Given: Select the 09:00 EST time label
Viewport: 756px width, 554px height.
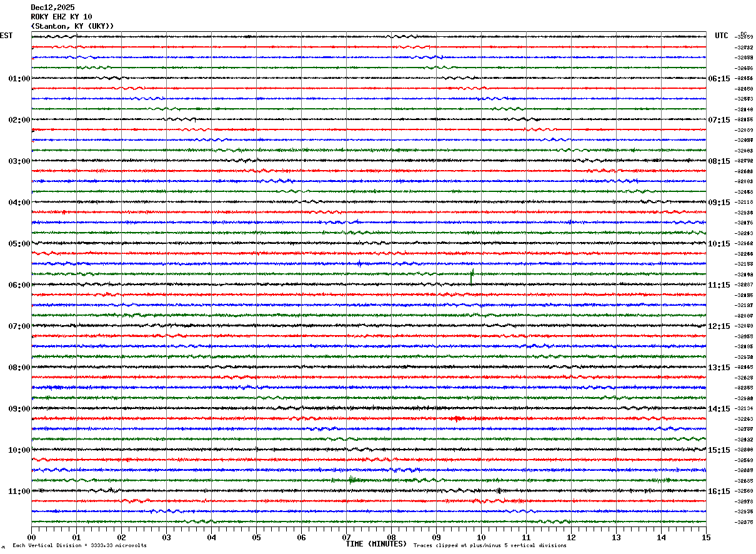Looking at the screenshot, I should (19, 409).
